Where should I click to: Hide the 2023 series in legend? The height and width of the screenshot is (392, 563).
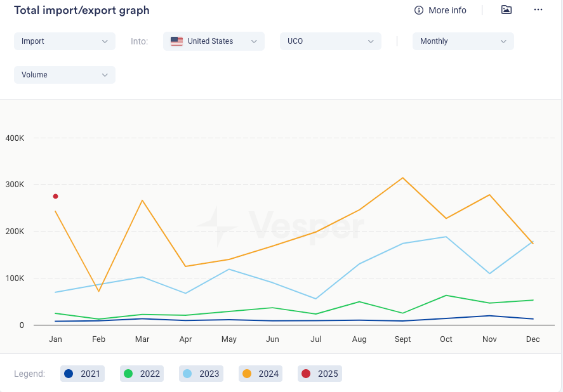pos(199,374)
